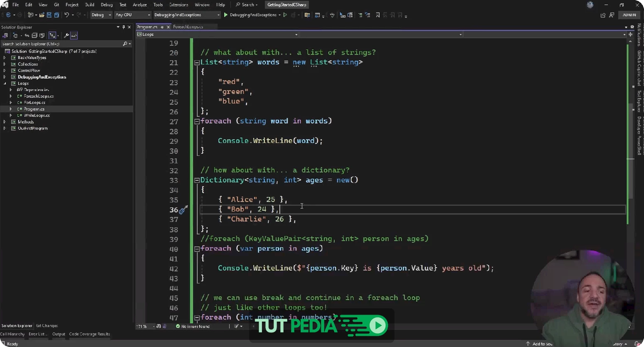
Task: Collapse the Loops project node
Action: tap(5, 84)
